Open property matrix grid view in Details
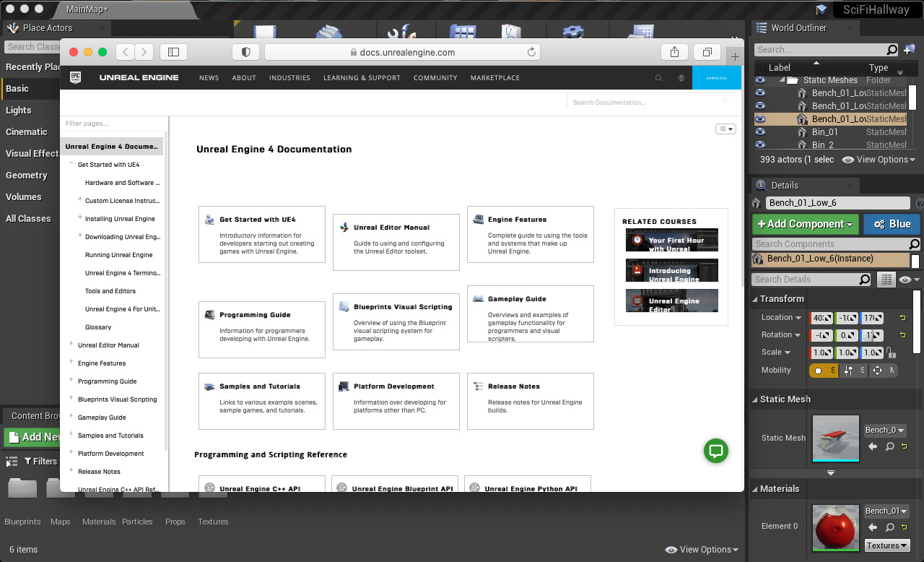Screen dimensions: 924x562 [886, 280]
